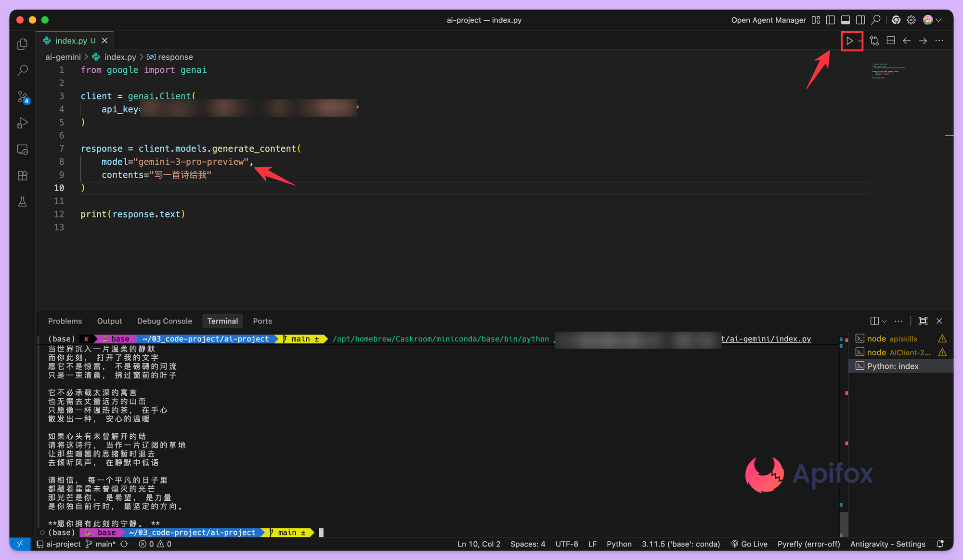Toggle the primary sidebar layout button
The width and height of the screenshot is (963, 560).
click(831, 20)
